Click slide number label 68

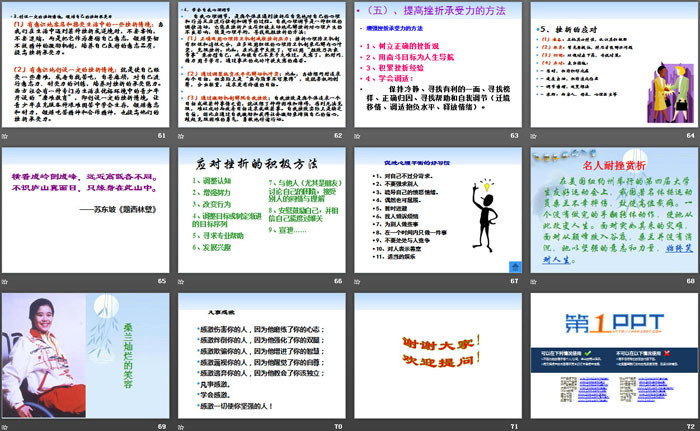tap(691, 281)
